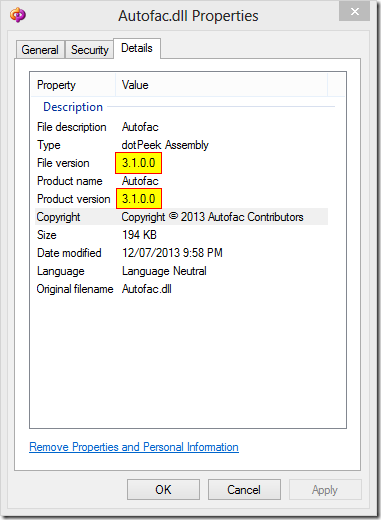381x520 pixels.
Task: Click the 12/07/2013 9:58 PM value
Action: [172, 253]
